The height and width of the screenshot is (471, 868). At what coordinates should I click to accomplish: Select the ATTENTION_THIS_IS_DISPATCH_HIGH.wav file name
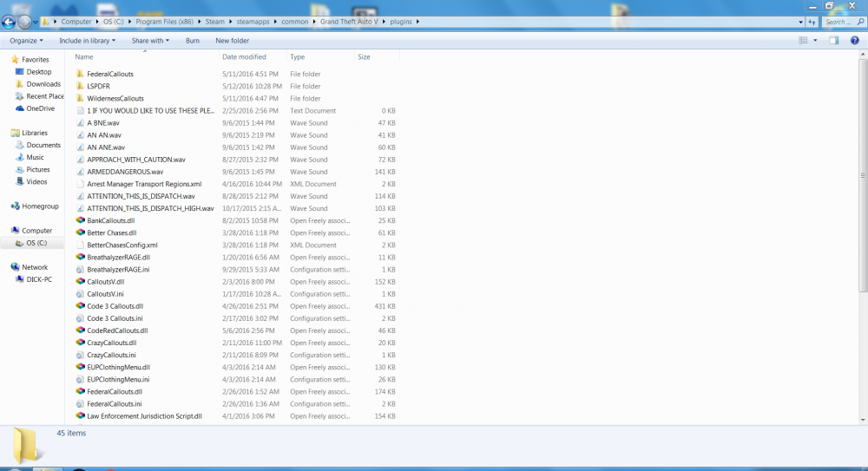pyautogui.click(x=150, y=209)
